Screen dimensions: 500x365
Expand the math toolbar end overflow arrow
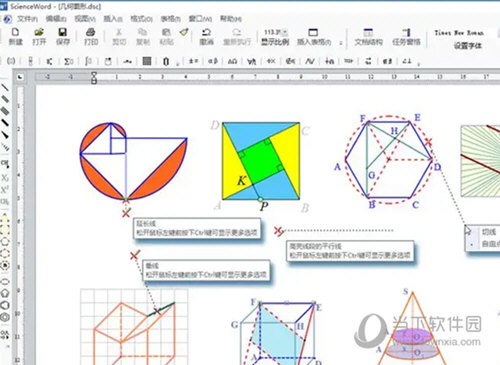coord(418,63)
